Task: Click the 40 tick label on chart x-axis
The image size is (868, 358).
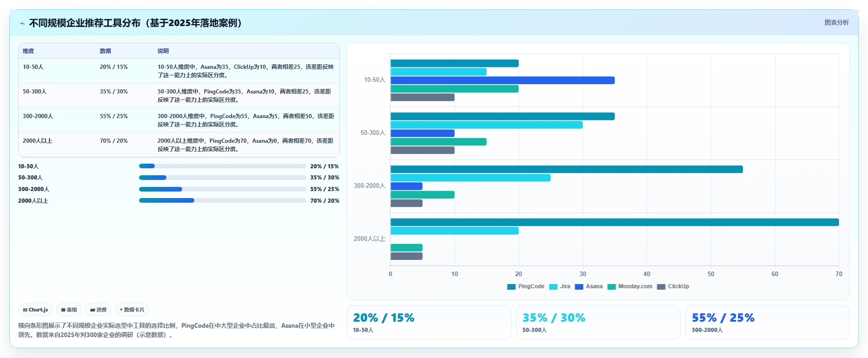Action: (x=647, y=274)
